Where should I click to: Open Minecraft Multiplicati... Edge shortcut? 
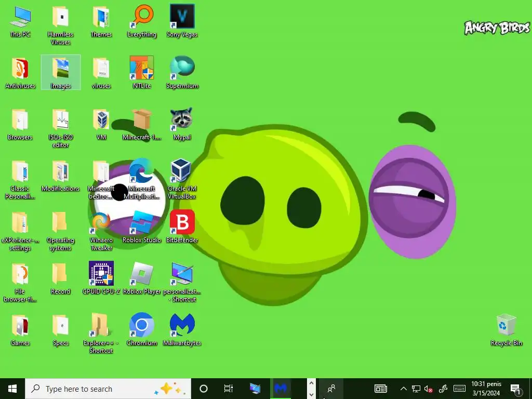[x=142, y=179]
